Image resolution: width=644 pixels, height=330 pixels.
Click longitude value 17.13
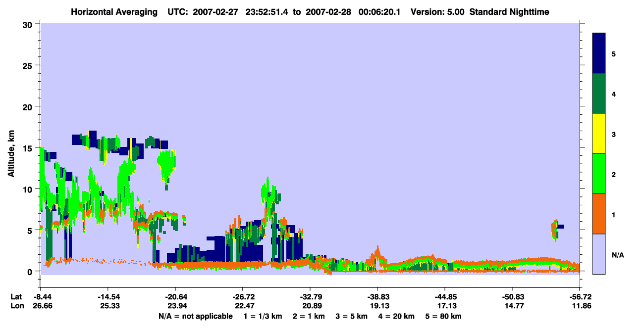click(x=446, y=306)
